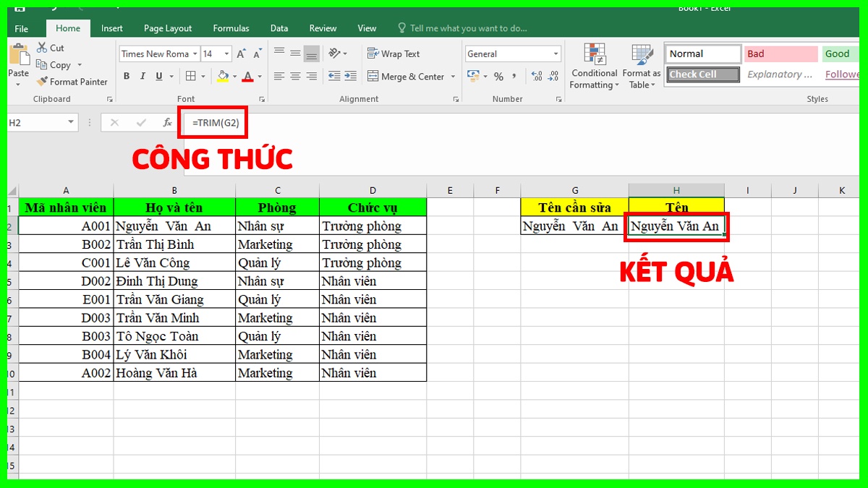Align text left
Screen dimensions: 868x488
tap(279, 76)
